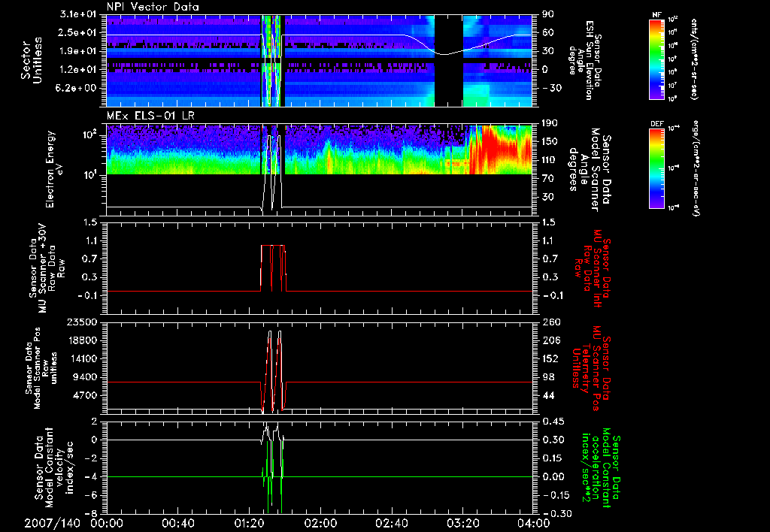
Task: Click the 23500 scanner position tick
Action: (83, 322)
